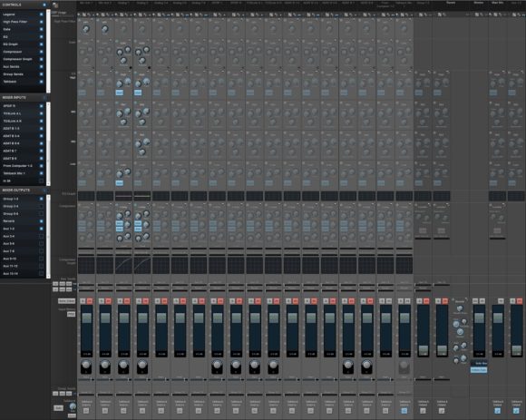Click the Follow Solo button
526x420 pixels.
[x=479, y=370]
